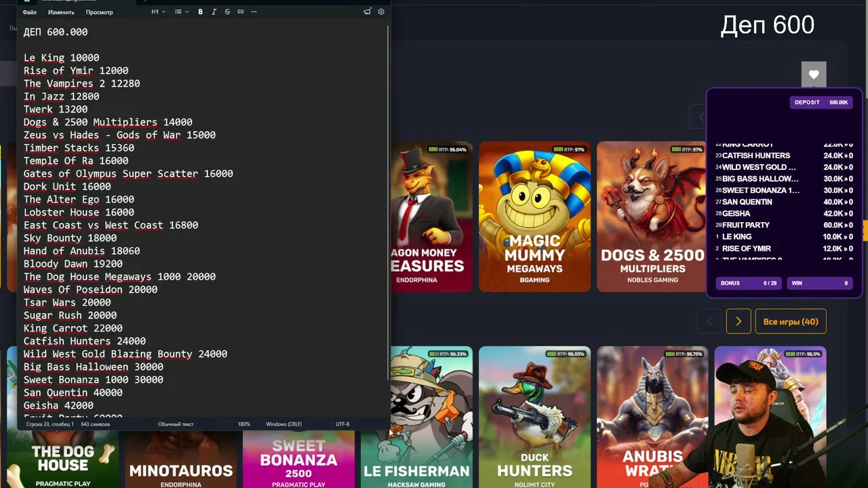868x488 pixels.
Task: Toggle italic formatting in Notepad toolbar
Action: (x=214, y=12)
